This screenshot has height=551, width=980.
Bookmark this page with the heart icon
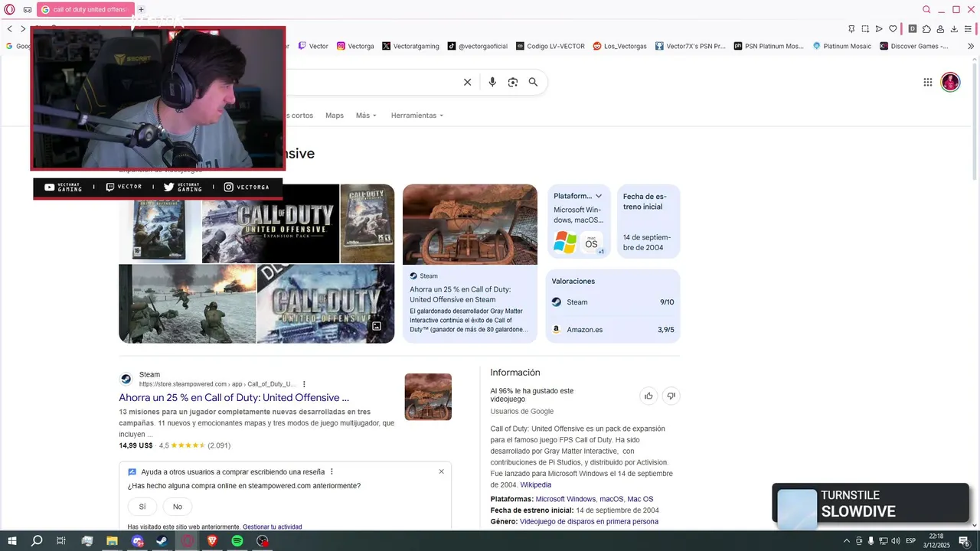(x=893, y=29)
